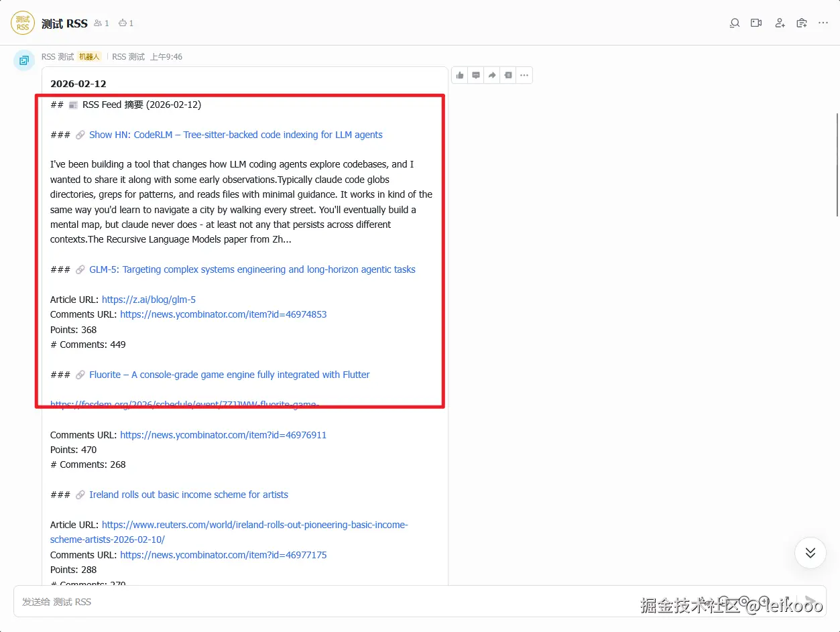Viewport: 840px width, 632px height.
Task: Click the 机器人 tag label
Action: [89, 57]
